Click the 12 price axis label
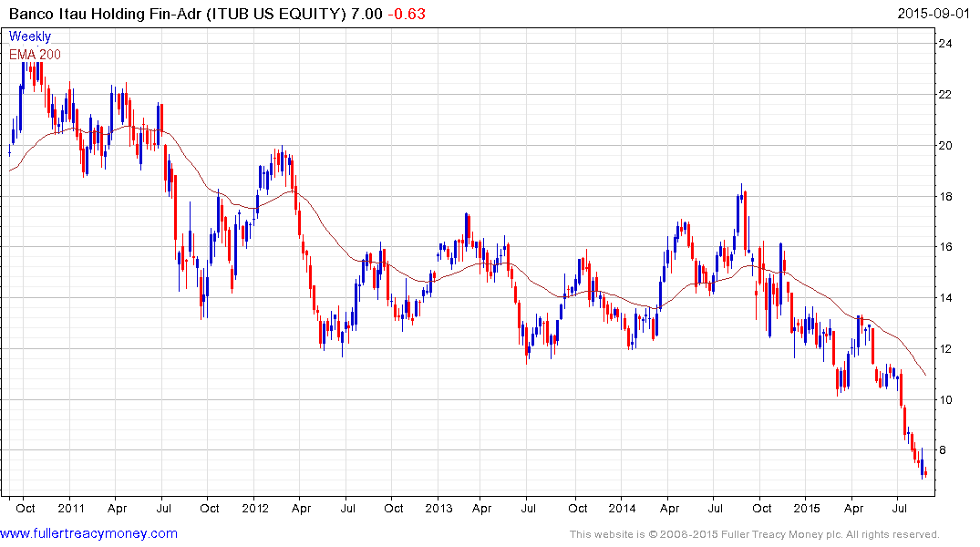 [x=945, y=349]
